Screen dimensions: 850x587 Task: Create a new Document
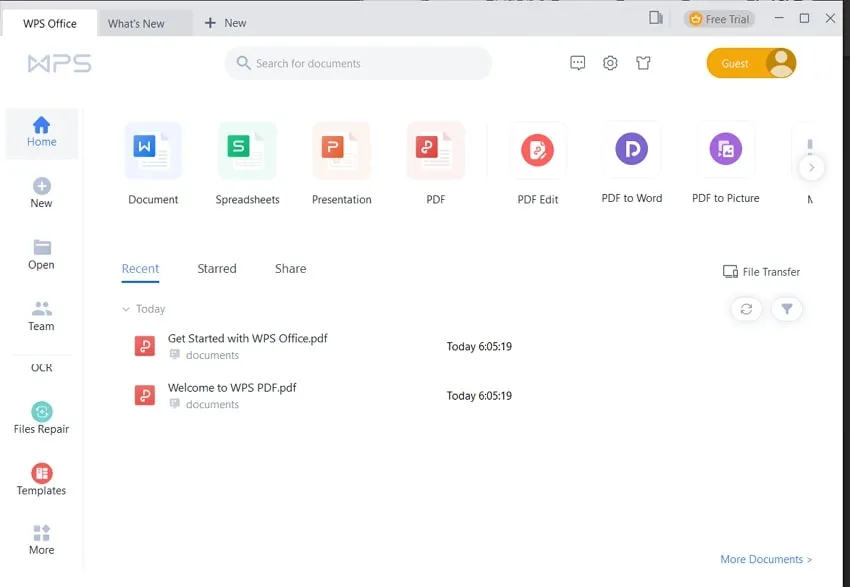tap(153, 164)
